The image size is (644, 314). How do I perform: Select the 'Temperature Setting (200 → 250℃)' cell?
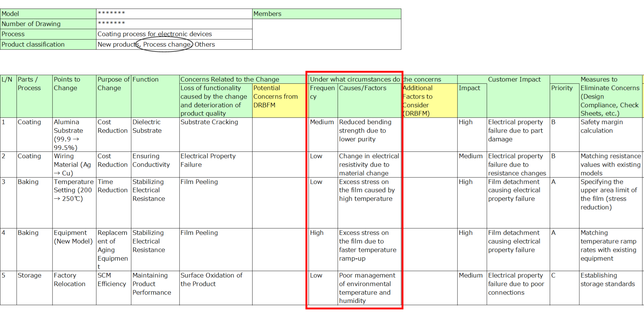[74, 203]
